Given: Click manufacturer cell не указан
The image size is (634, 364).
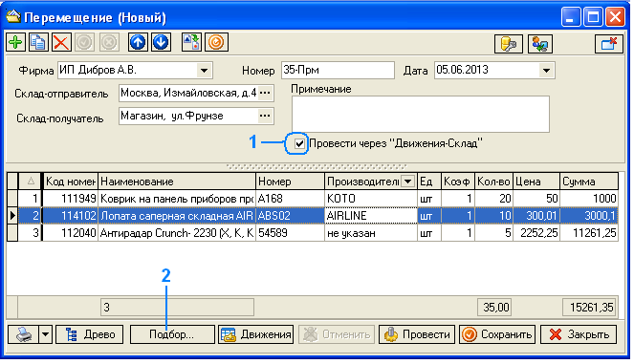Looking at the screenshot, I should (x=371, y=233).
